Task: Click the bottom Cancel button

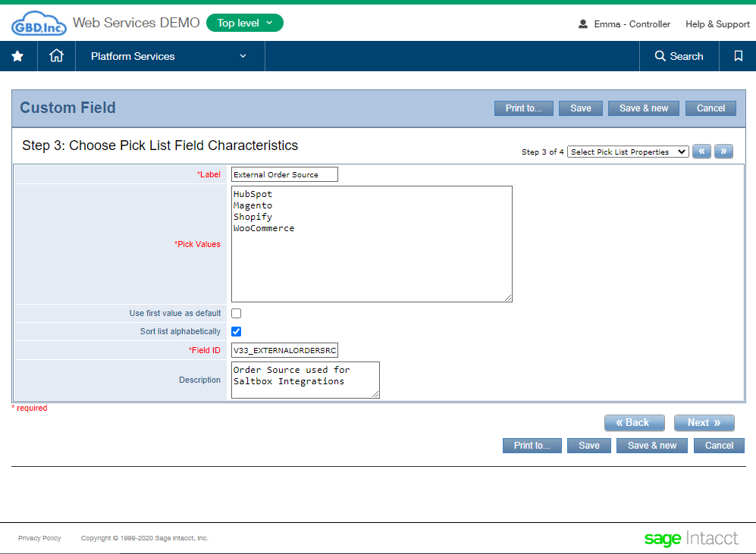Action: click(719, 446)
